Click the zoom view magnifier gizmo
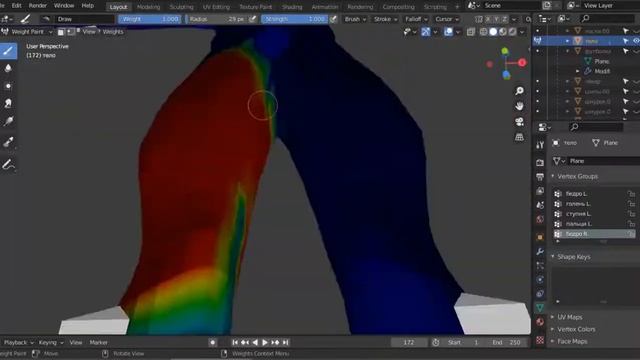Viewport: 640px width, 360px height. tap(519, 91)
